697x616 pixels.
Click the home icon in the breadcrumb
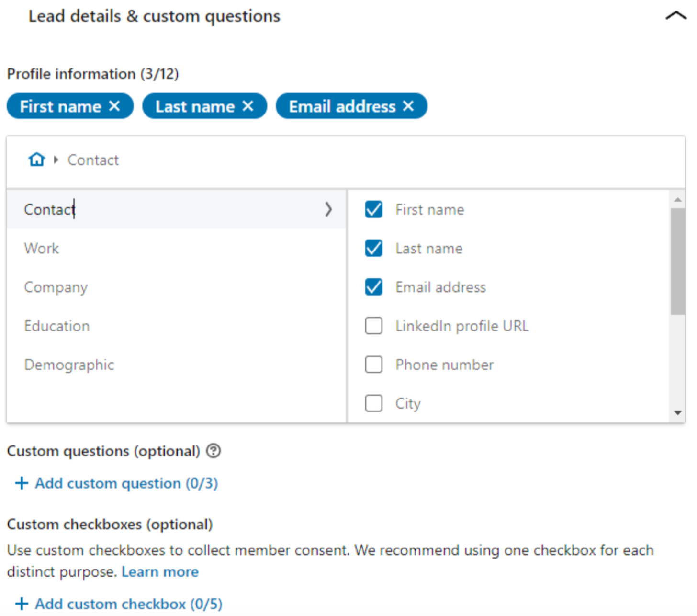click(36, 159)
